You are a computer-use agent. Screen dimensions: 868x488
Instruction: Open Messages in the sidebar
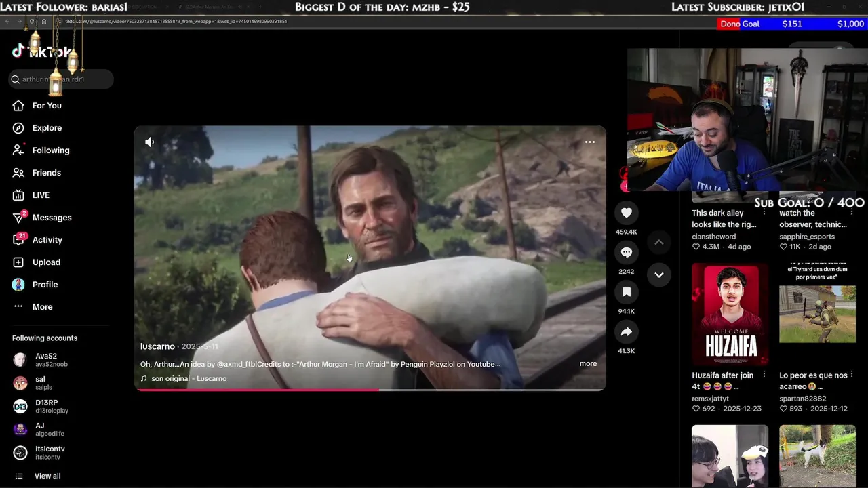(52, 218)
